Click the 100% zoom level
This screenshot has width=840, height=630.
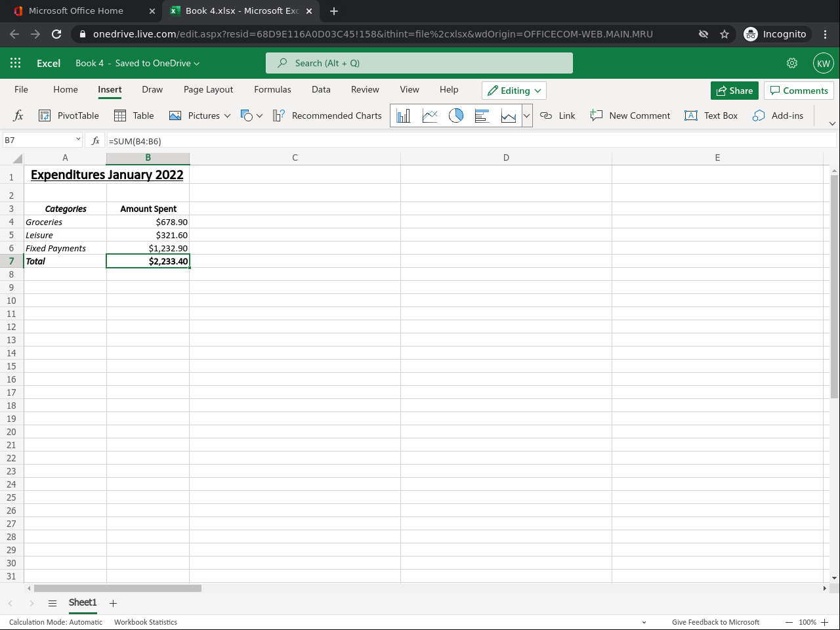pyautogui.click(x=808, y=622)
